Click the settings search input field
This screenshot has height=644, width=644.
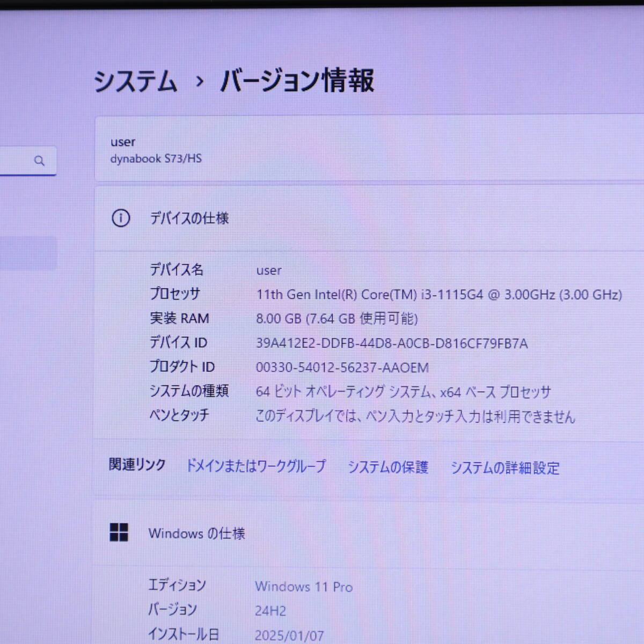point(28,160)
